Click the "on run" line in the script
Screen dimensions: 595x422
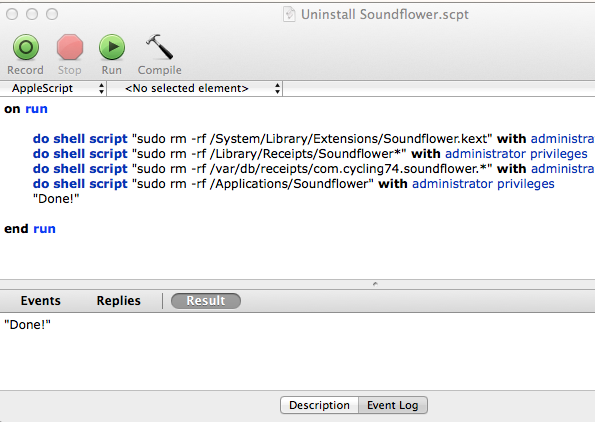point(26,109)
